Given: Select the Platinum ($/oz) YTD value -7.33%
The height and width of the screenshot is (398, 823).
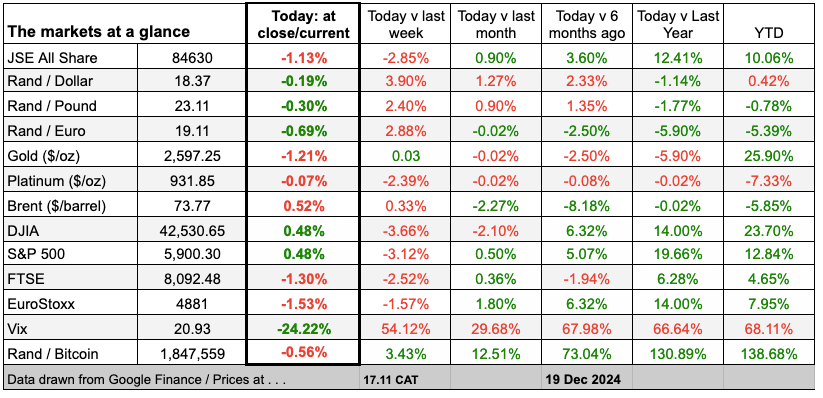Looking at the screenshot, I should pos(769,181).
